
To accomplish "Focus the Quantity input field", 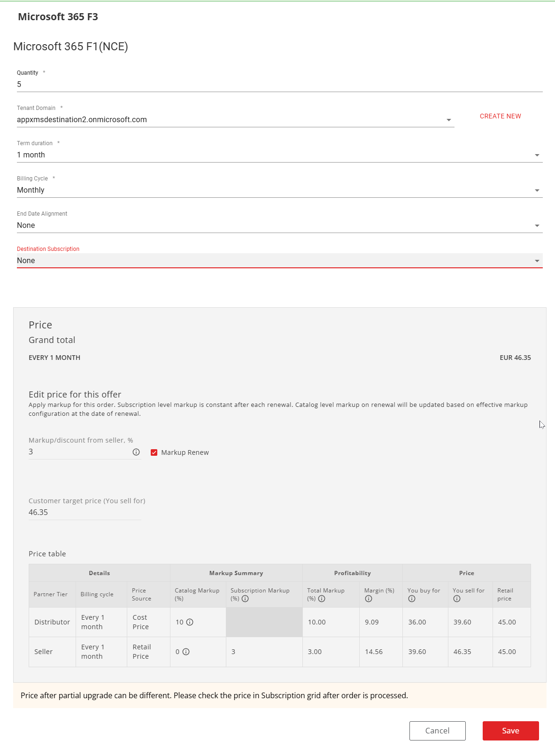I will 279,85.
